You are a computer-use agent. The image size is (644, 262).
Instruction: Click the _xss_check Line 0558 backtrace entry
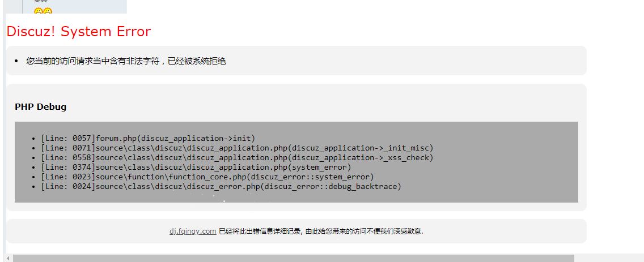(x=237, y=157)
